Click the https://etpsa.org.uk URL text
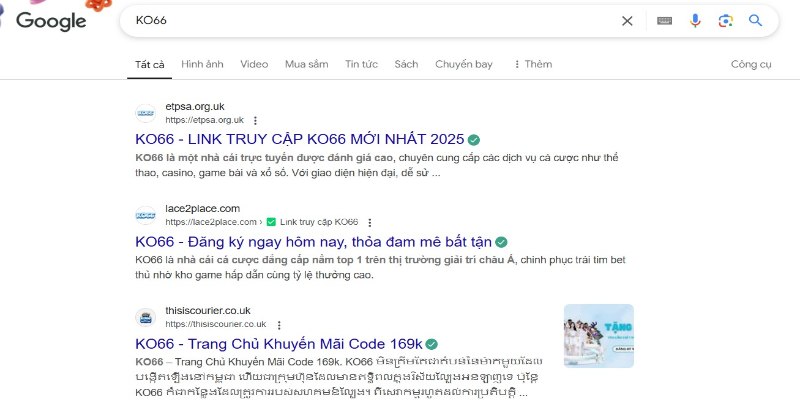This screenshot has width=800, height=400. (205, 120)
